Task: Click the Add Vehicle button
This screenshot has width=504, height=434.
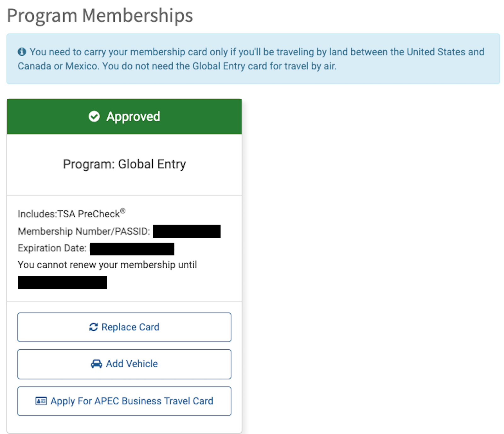Action: 124,364
